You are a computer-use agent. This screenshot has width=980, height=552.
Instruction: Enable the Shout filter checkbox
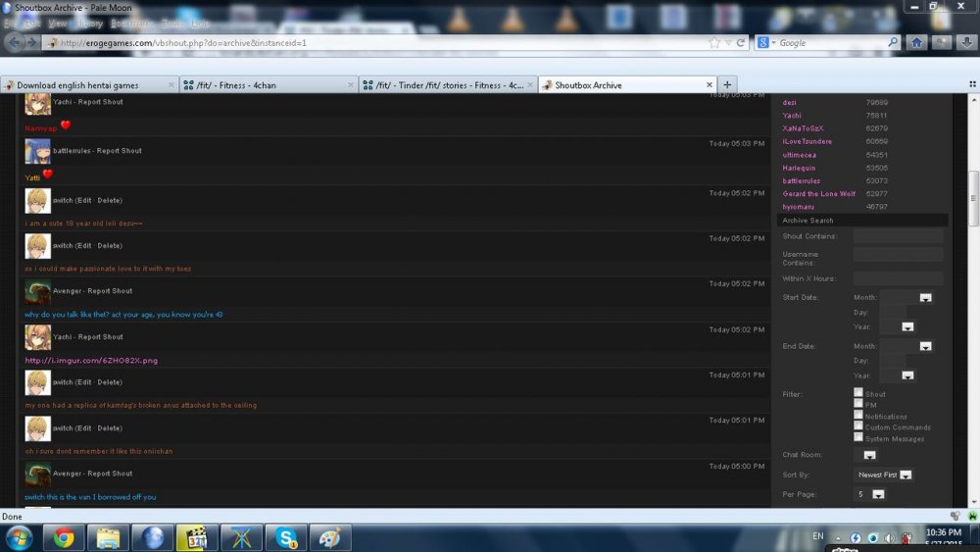[858, 392]
